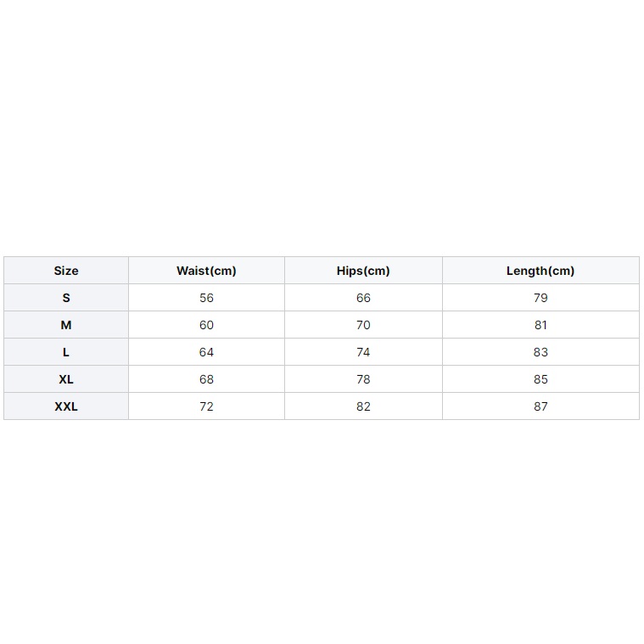
Task: Select hips value 78 in XL row
Action: pos(363,379)
